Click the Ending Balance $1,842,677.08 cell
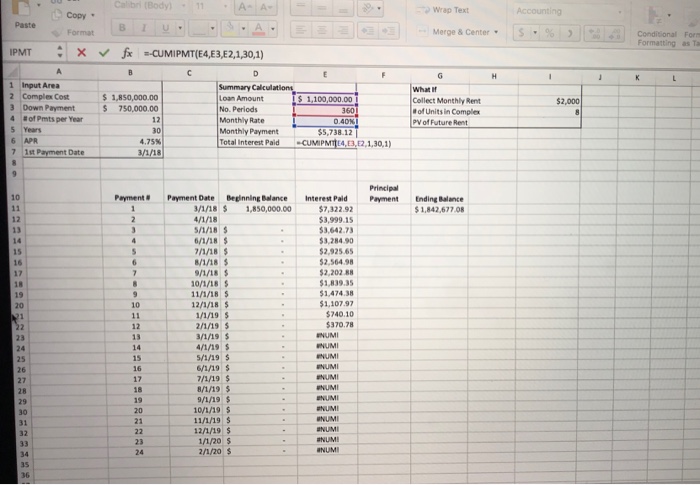Viewport: 700px width, 485px height. pos(439,209)
